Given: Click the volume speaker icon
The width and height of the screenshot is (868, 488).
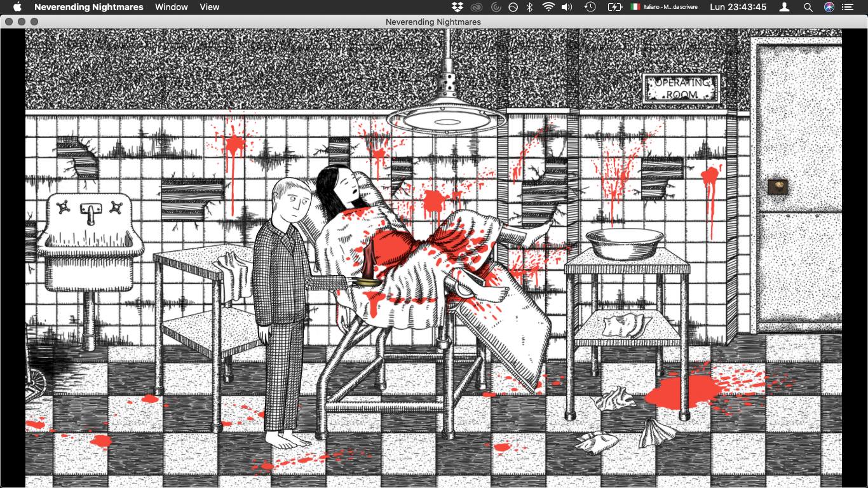Looking at the screenshot, I should point(567,7).
